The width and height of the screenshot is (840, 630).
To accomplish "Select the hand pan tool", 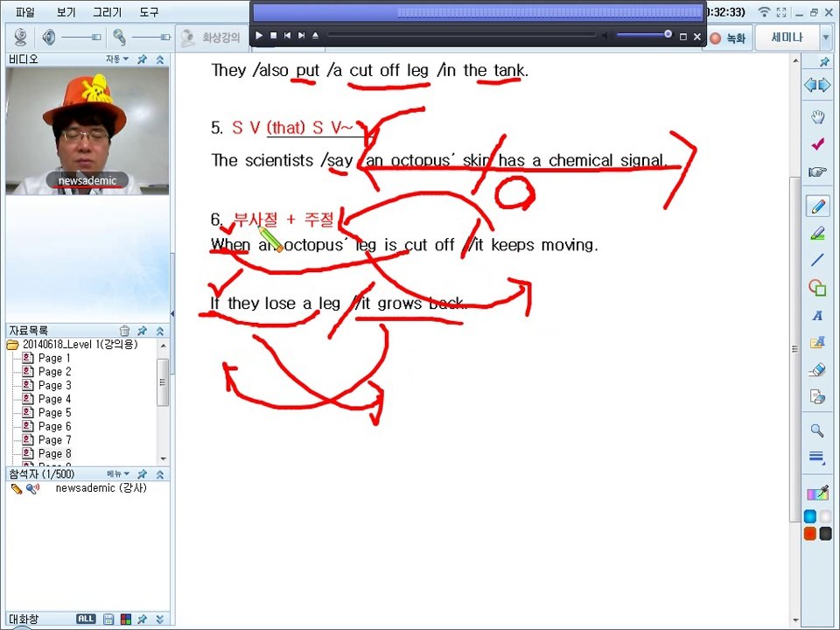I will [817, 116].
